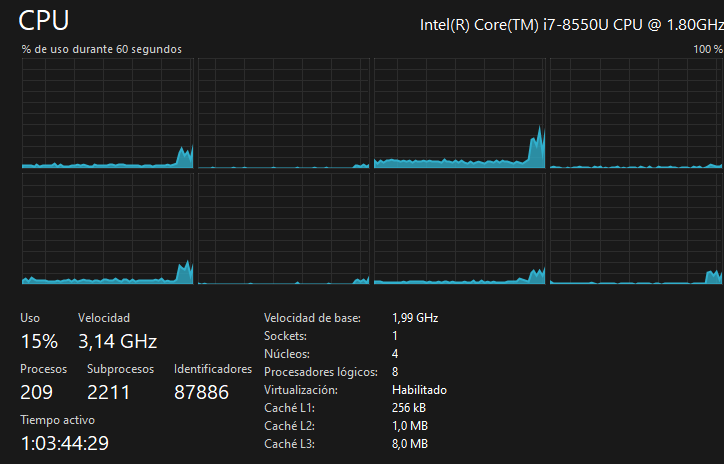Image resolution: width=724 pixels, height=464 pixels.
Task: Select the fourth core graph in the top row
Action: click(636, 113)
